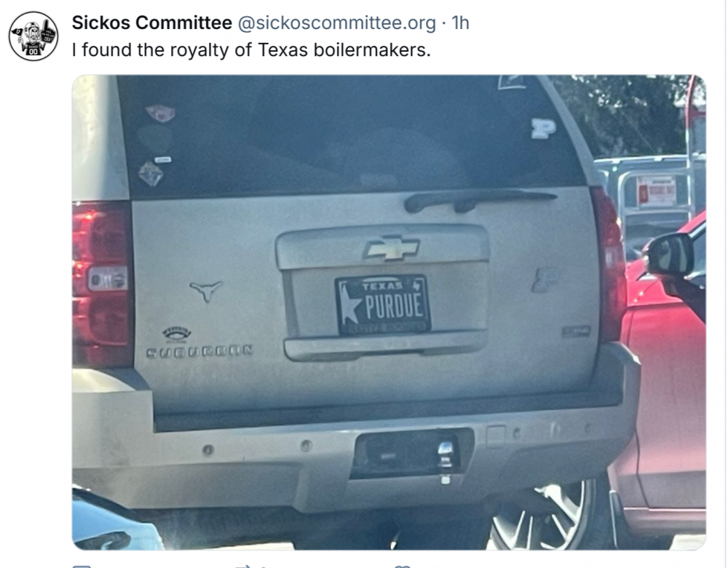
Task: Click the SUV's right tail light in the photo
Action: click(x=610, y=262)
